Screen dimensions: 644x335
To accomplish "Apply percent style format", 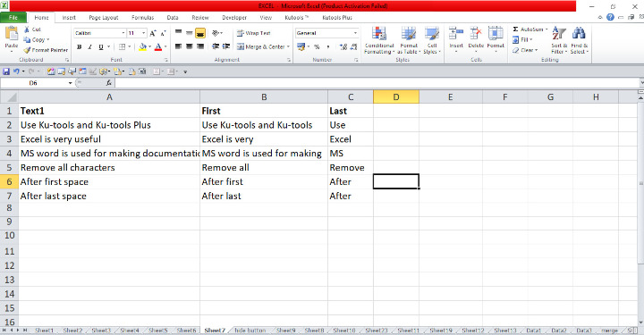I will click(x=317, y=47).
